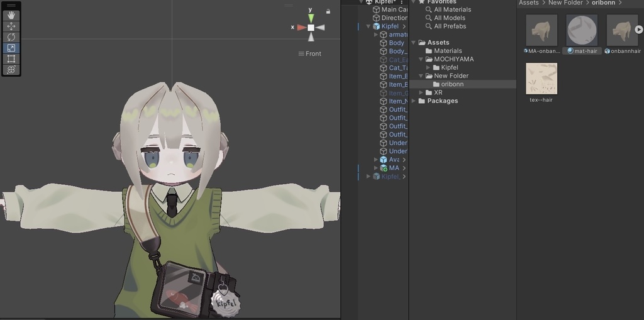Expand the MA object in Hierarchy

coord(376,168)
